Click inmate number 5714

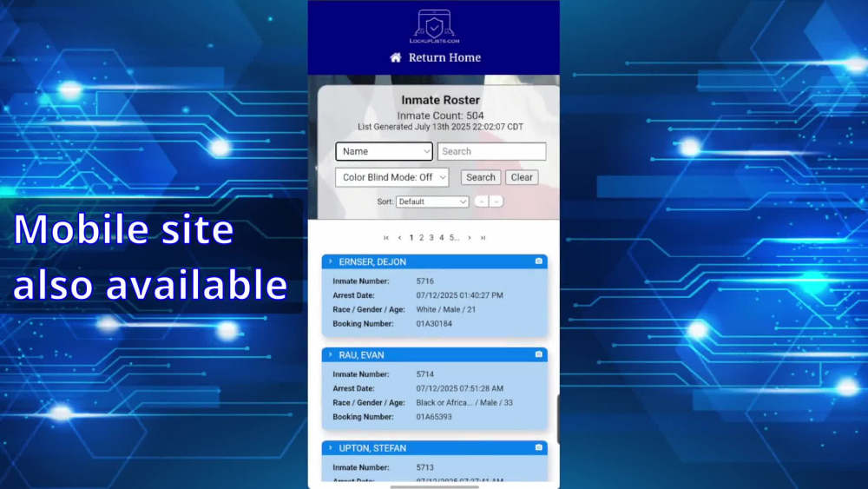tap(425, 374)
